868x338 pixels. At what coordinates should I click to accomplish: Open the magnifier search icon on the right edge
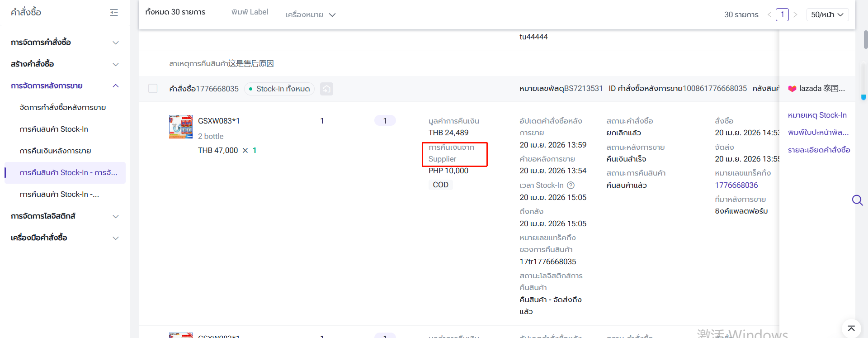click(x=857, y=200)
